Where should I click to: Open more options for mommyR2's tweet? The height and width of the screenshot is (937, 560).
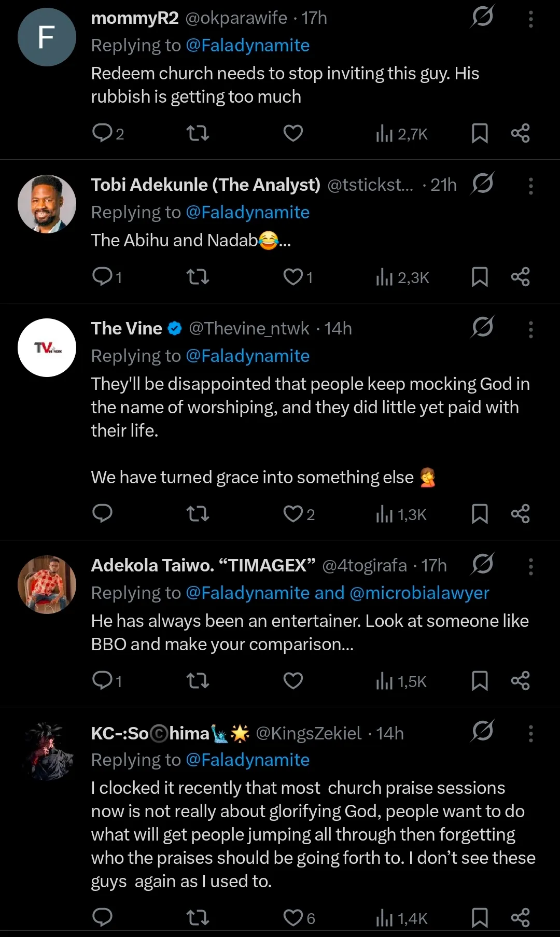(530, 19)
